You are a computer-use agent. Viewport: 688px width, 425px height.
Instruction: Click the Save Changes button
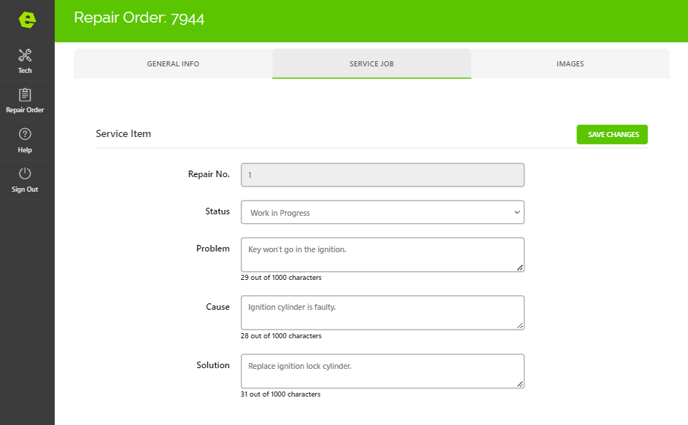612,134
